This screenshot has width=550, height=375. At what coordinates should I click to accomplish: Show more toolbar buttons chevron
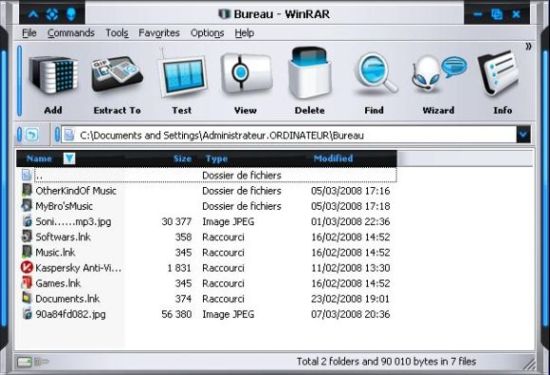click(x=528, y=47)
